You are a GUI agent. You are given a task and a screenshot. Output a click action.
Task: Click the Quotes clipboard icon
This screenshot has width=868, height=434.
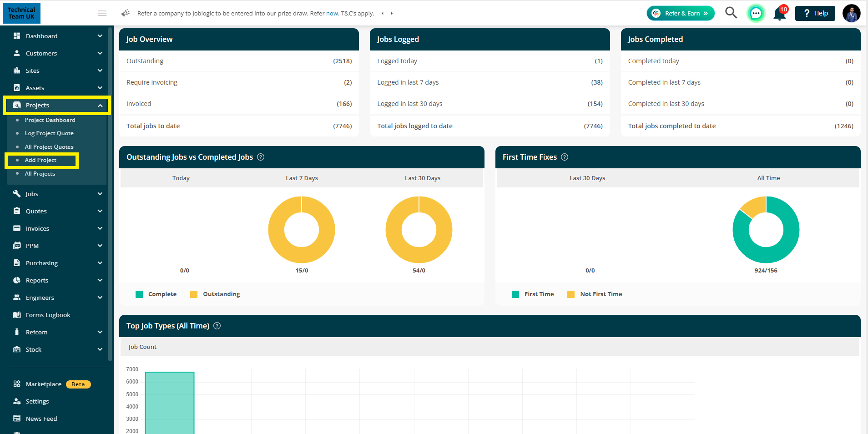17,211
